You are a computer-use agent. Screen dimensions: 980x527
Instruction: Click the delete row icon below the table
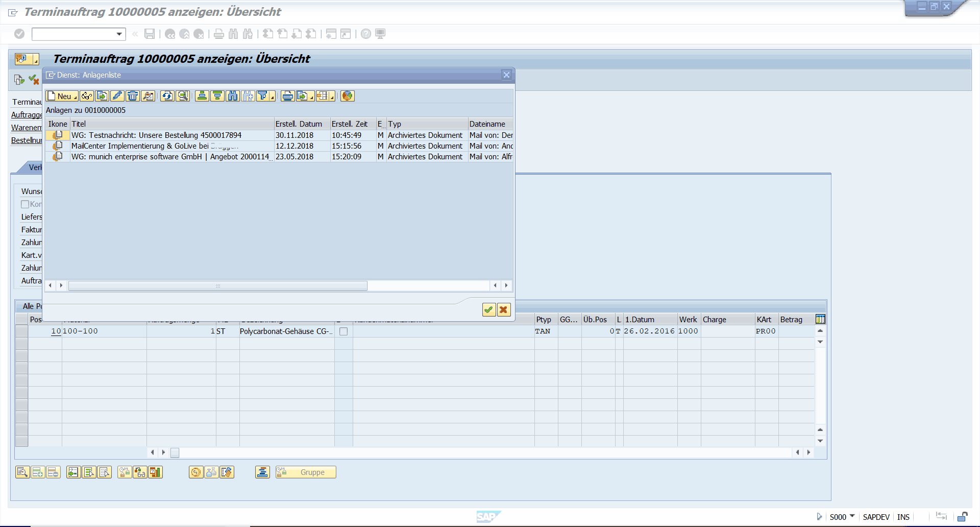(x=53, y=472)
